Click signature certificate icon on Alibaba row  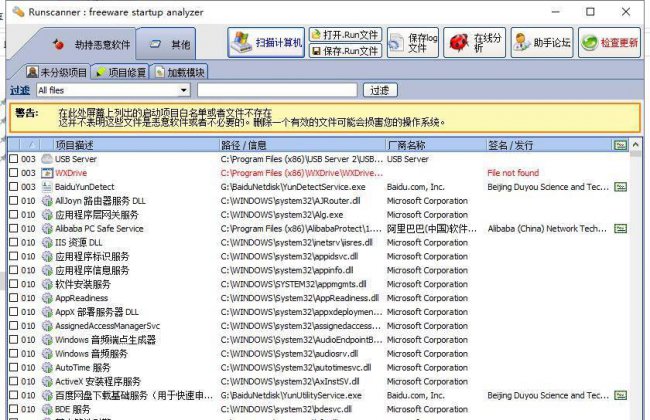(x=620, y=228)
